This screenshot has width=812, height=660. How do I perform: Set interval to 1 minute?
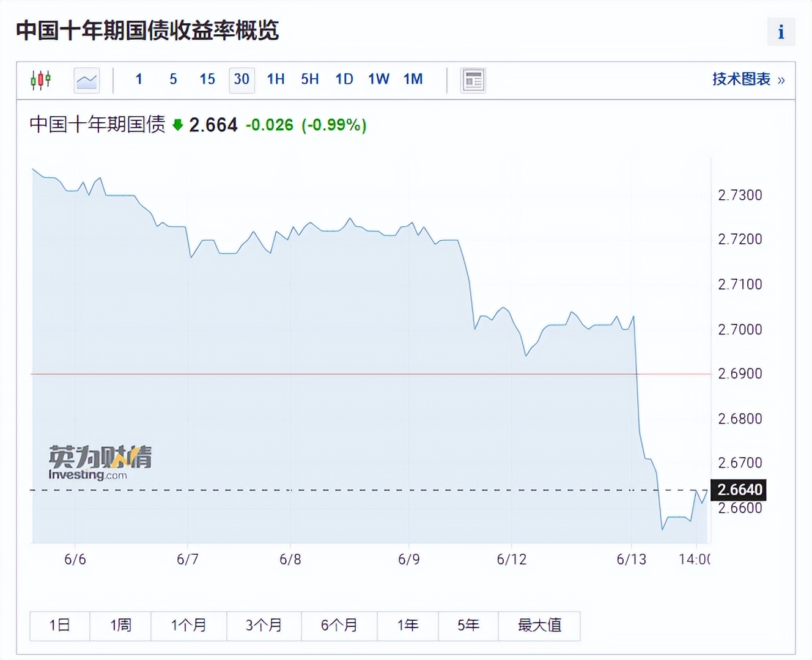[139, 79]
